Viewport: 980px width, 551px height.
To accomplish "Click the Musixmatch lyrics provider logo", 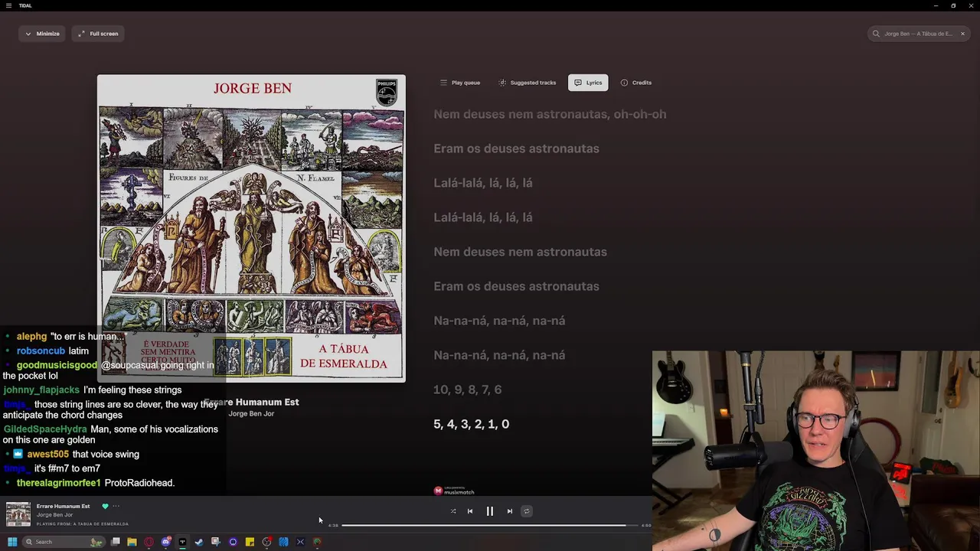I will pos(454,491).
